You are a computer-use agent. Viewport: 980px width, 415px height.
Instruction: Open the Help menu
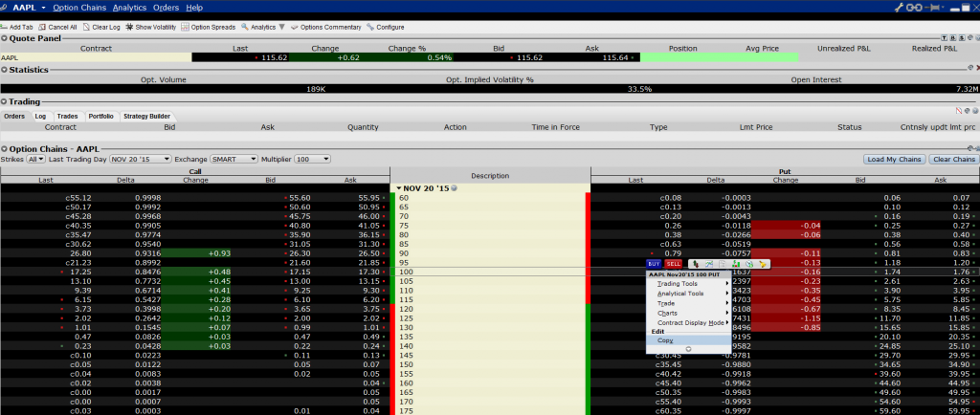[x=194, y=8]
